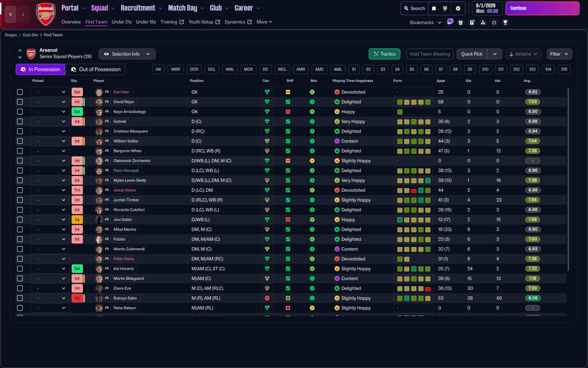Open David Raya's player portrait

tap(99, 102)
